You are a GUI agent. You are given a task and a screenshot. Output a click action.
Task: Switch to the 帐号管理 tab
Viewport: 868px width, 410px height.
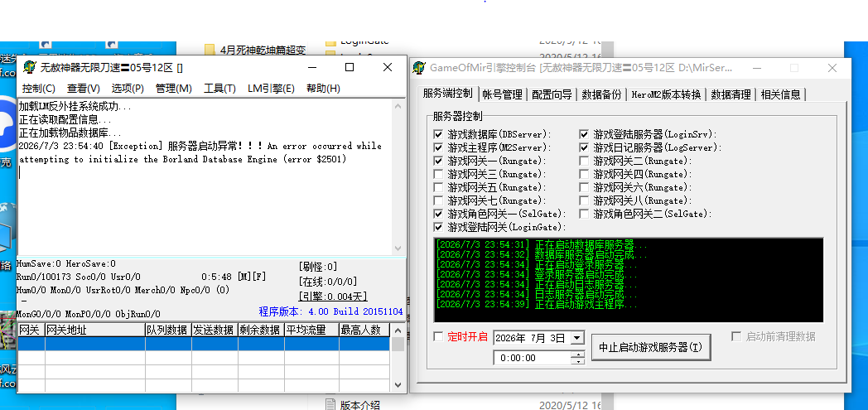[x=503, y=94]
